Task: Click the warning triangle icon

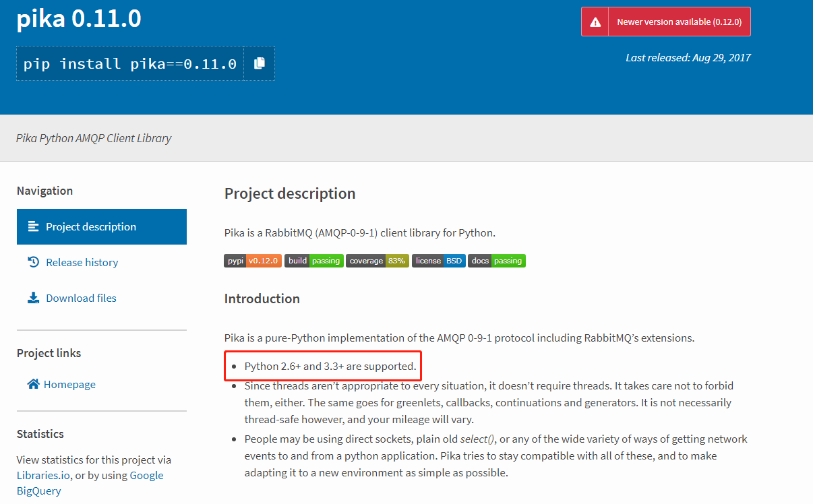Action: point(595,22)
